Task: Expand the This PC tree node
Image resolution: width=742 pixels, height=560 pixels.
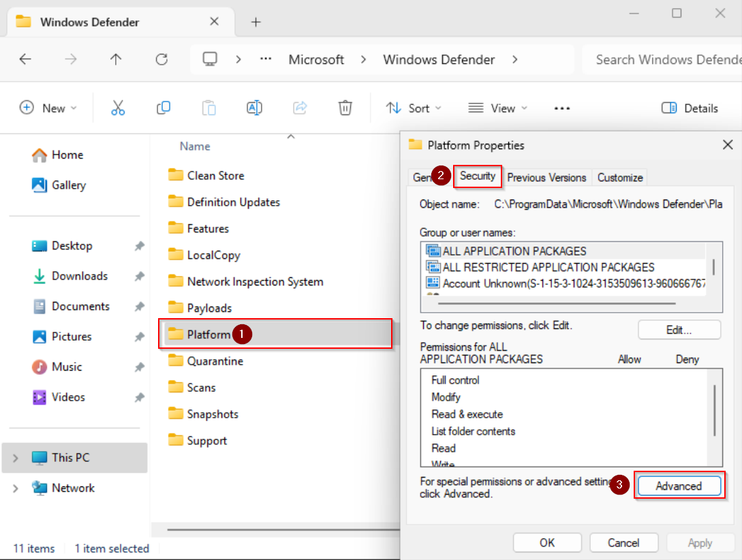Action: click(15, 458)
